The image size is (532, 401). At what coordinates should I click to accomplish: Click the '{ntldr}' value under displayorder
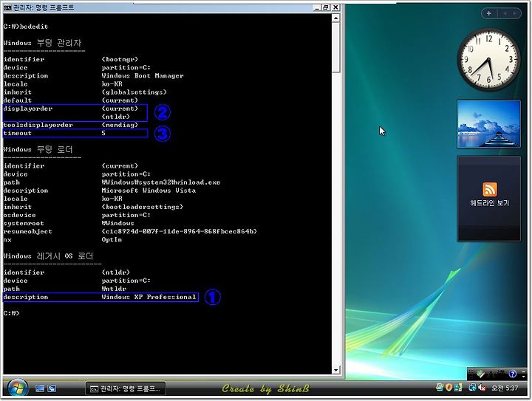(116, 117)
